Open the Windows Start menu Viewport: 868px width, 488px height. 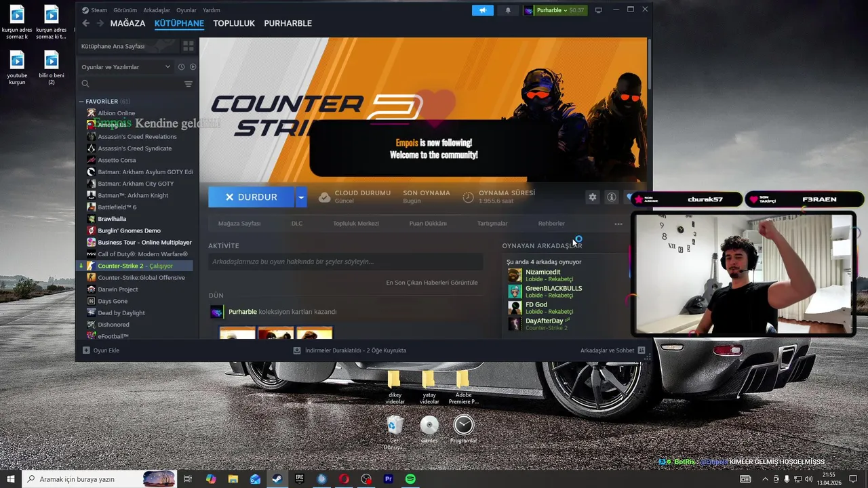11,479
